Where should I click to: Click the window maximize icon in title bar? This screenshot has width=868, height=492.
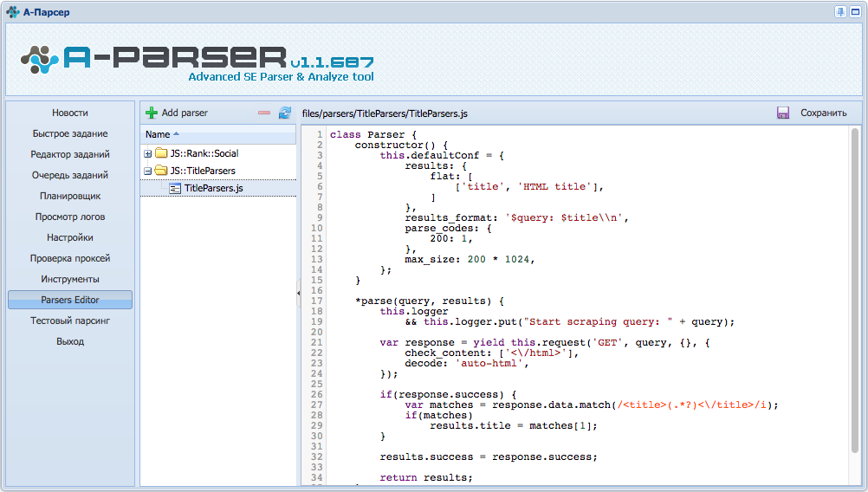pyautogui.click(x=855, y=11)
